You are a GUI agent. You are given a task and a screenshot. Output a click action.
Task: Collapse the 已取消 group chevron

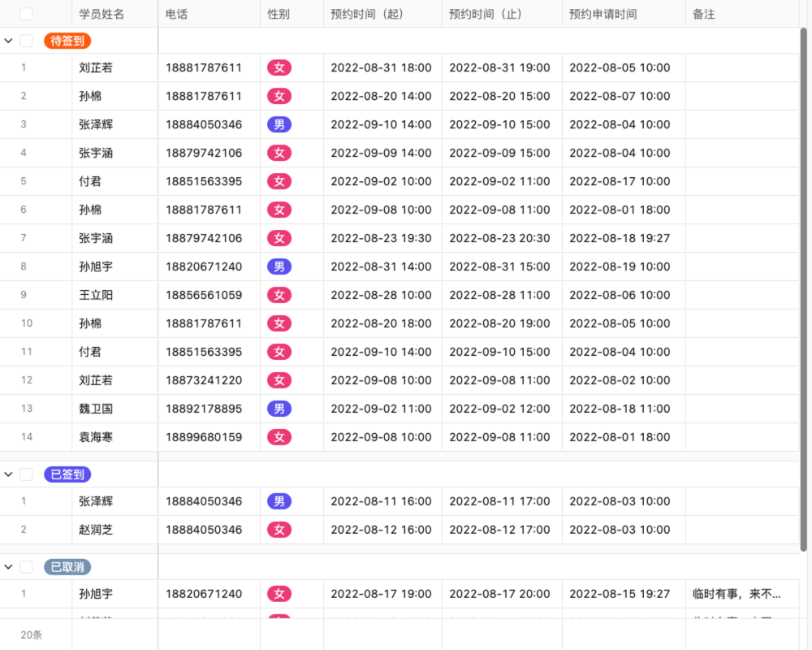coord(8,566)
